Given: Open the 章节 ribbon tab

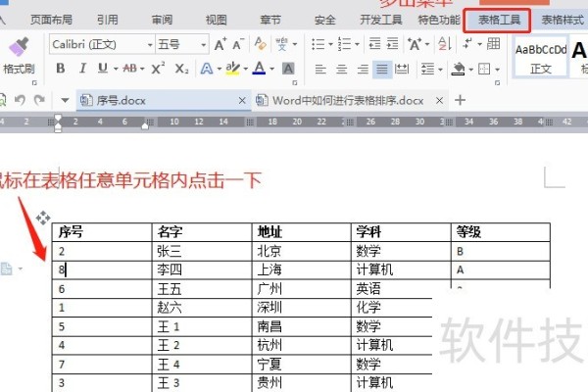Looking at the screenshot, I should [x=270, y=20].
